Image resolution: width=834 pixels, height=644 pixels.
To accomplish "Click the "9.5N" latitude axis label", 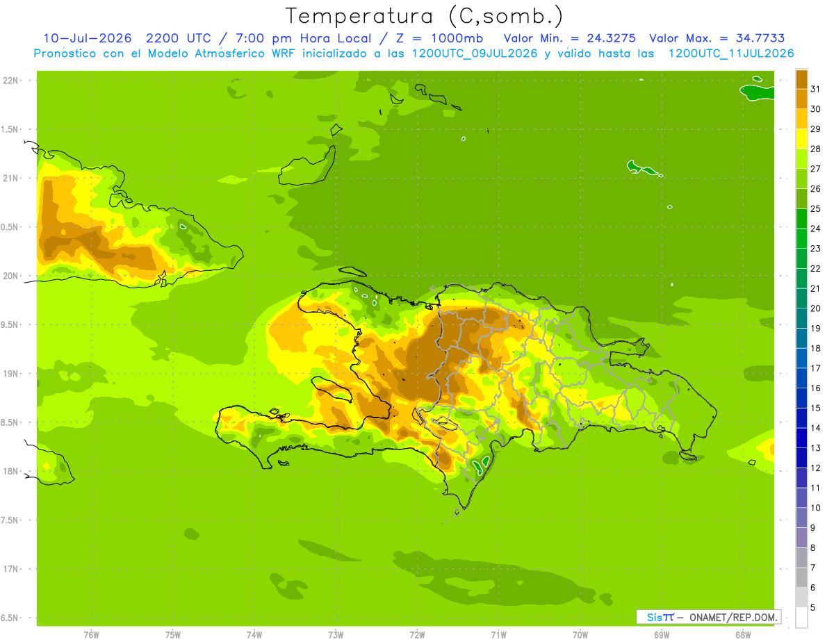I will [x=10, y=324].
